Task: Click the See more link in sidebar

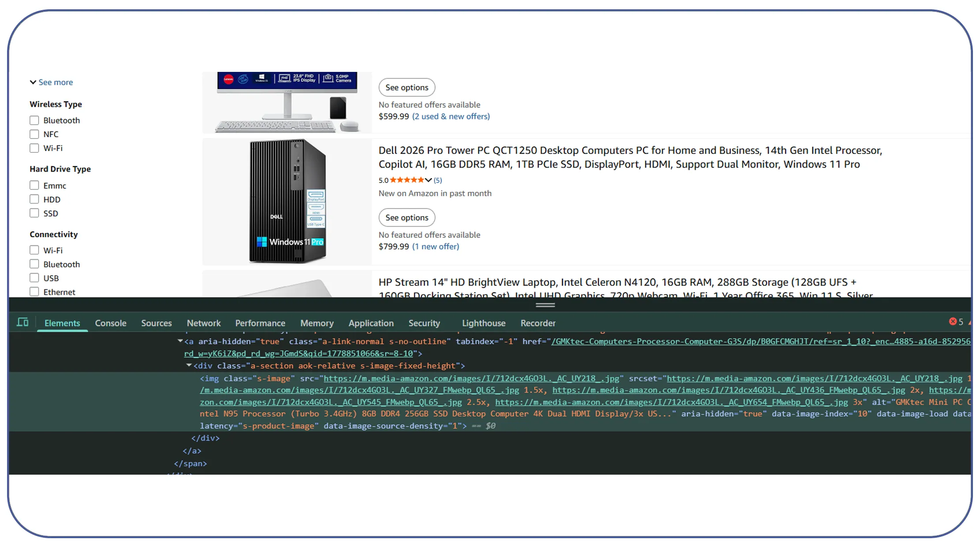Action: [x=56, y=82]
